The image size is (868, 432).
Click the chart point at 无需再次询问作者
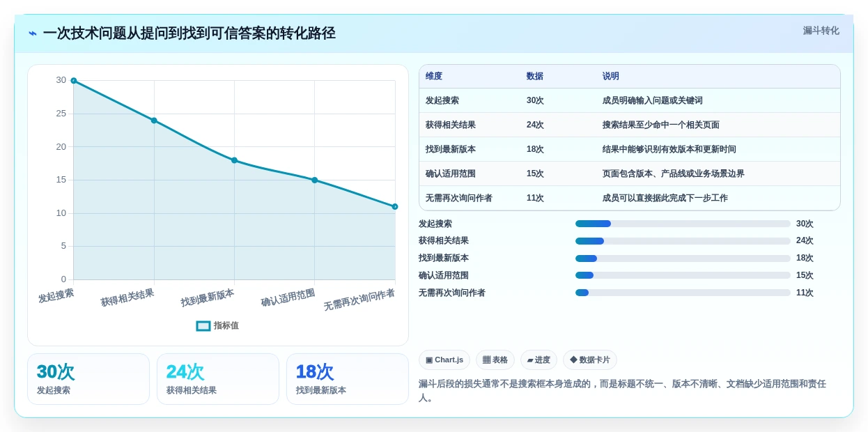pyautogui.click(x=395, y=206)
